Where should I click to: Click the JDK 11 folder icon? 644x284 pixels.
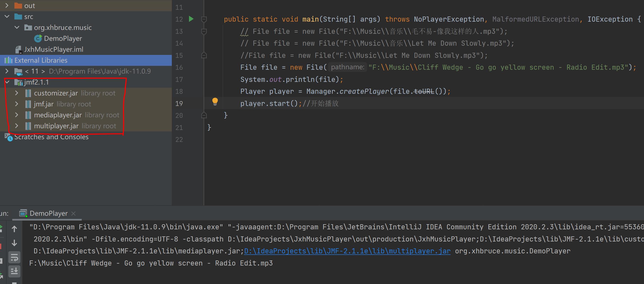click(x=18, y=71)
